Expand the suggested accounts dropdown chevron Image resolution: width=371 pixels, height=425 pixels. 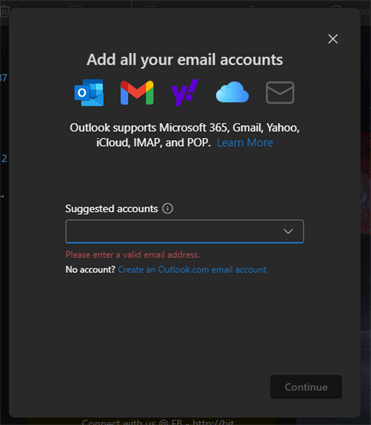[x=288, y=231]
